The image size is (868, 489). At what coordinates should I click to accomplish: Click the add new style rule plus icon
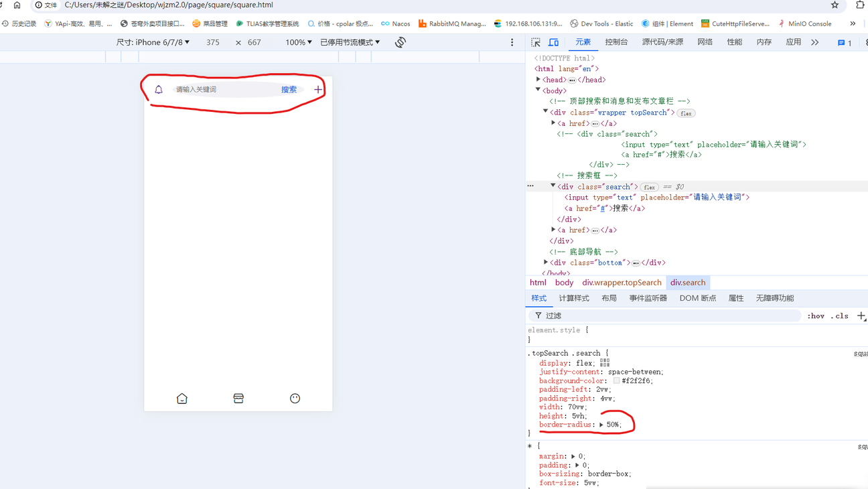862,316
